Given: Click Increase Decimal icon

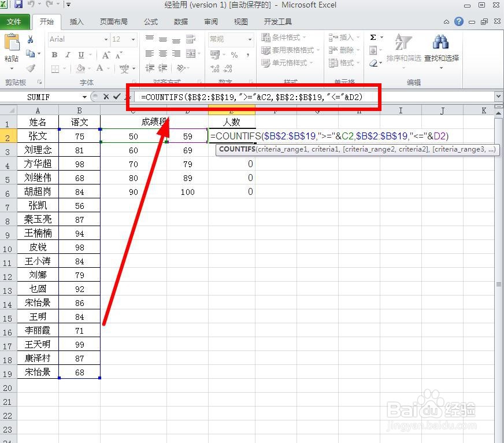Looking at the screenshot, I should point(214,68).
